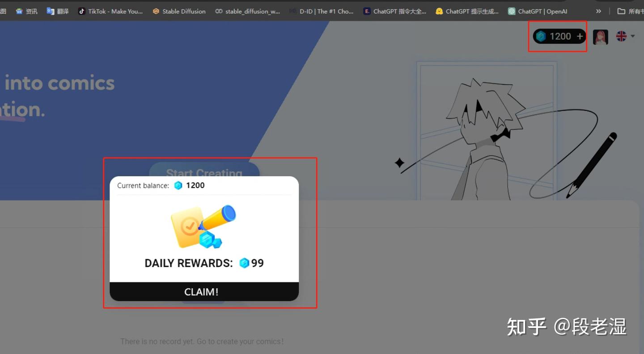This screenshot has height=354, width=644.
Task: Click the credits gem icon in the header
Action: pos(541,36)
